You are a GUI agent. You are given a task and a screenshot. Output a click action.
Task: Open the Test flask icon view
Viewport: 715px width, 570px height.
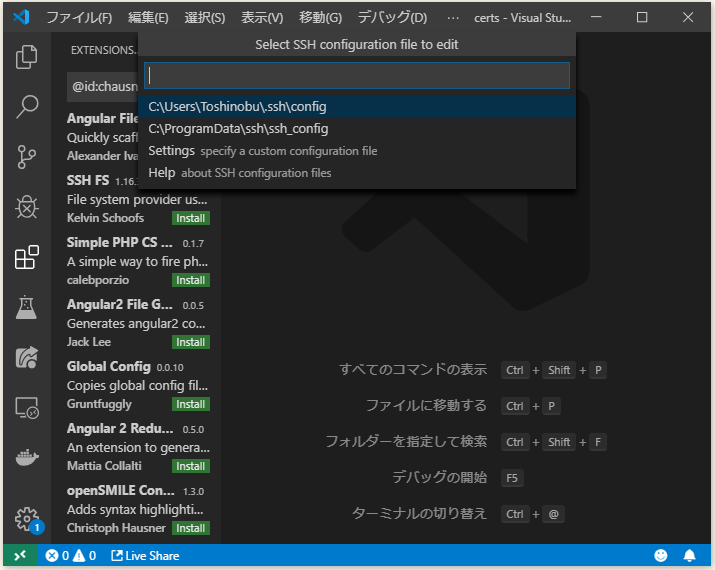coord(26,307)
